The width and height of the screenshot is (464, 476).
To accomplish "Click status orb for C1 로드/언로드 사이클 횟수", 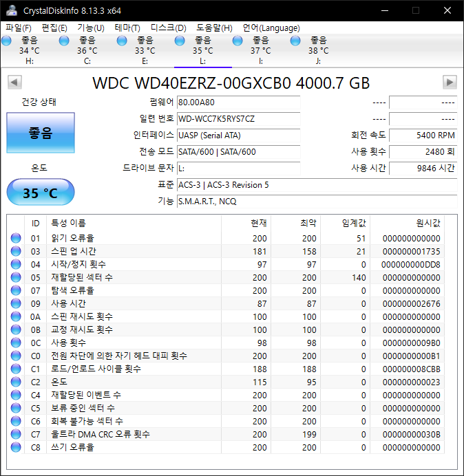I will [16, 369].
